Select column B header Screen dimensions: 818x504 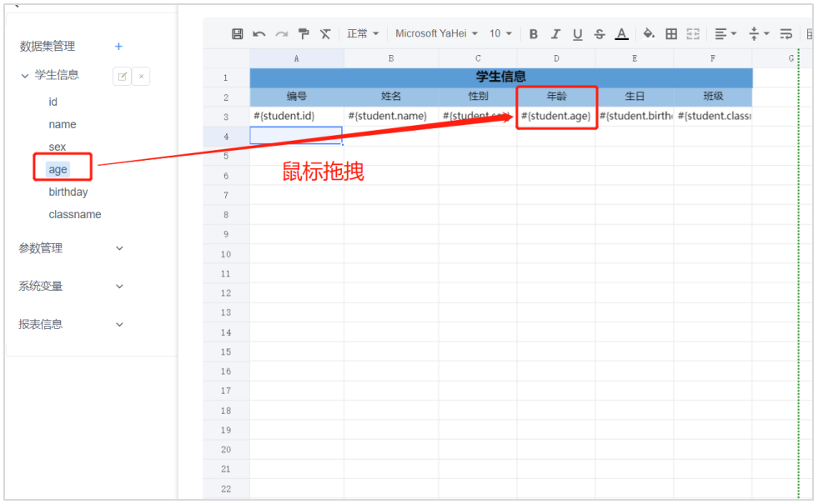391,58
